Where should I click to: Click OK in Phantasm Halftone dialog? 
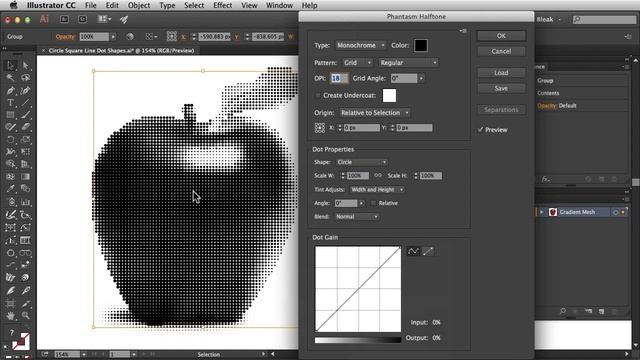click(501, 36)
